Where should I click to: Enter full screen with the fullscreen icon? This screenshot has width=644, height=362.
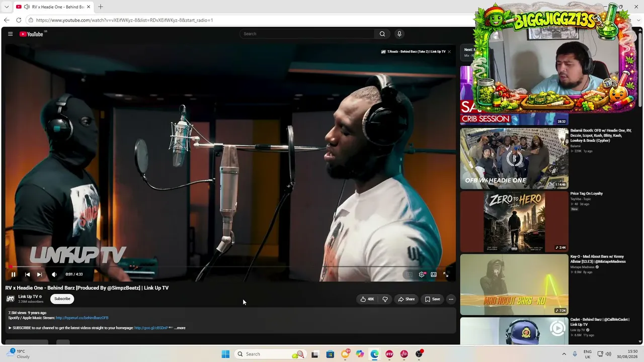tap(446, 275)
